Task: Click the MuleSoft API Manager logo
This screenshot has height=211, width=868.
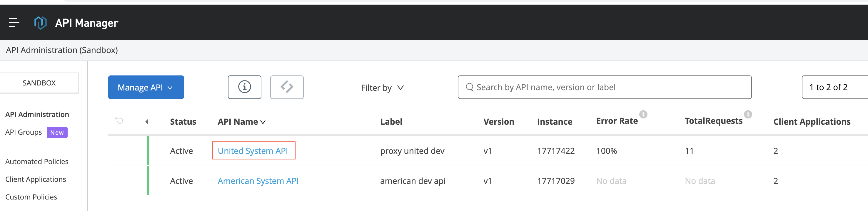Action: (x=41, y=23)
